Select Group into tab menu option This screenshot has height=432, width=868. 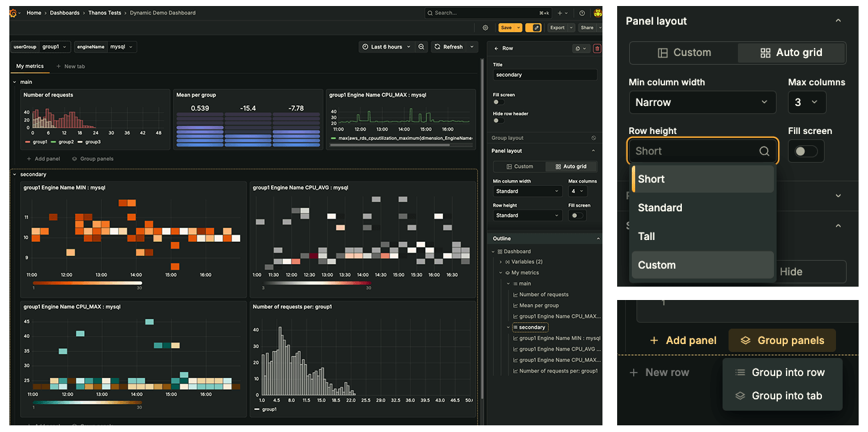(x=786, y=395)
